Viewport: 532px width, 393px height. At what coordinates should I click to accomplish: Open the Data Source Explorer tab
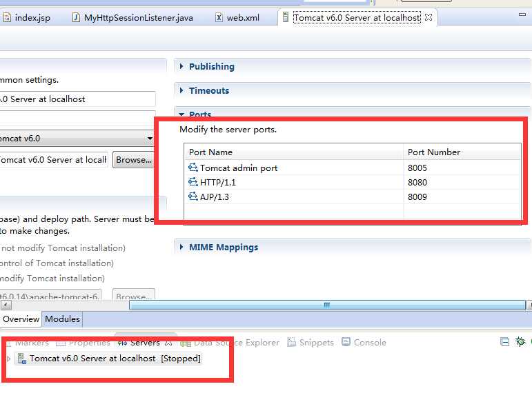click(230, 343)
